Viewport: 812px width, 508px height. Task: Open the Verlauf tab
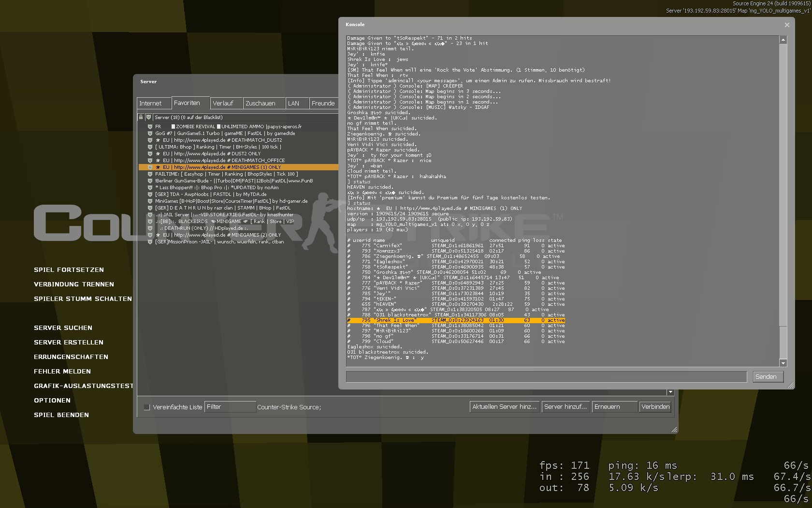pyautogui.click(x=226, y=104)
